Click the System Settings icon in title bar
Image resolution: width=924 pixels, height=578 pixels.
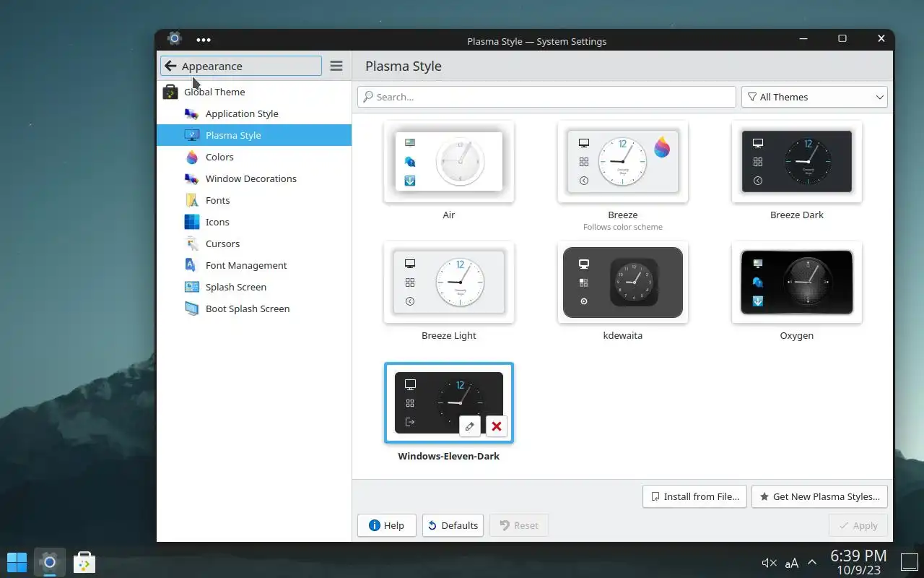tap(174, 39)
